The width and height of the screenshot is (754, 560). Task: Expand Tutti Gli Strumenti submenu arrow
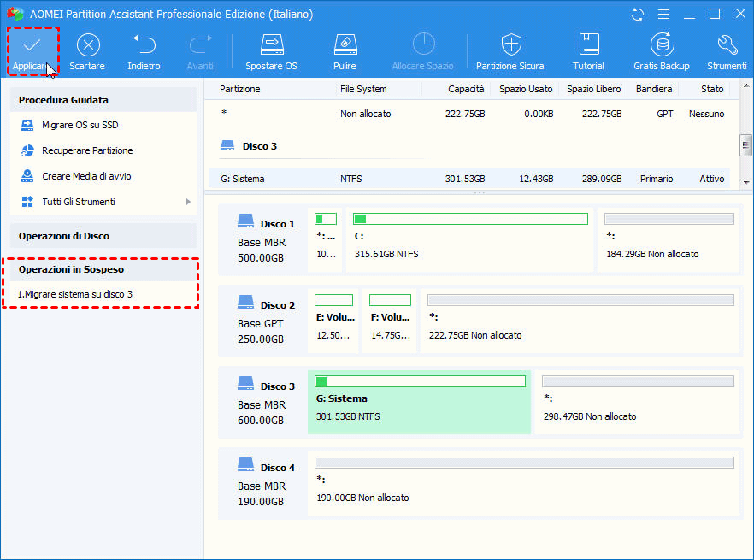tap(188, 202)
